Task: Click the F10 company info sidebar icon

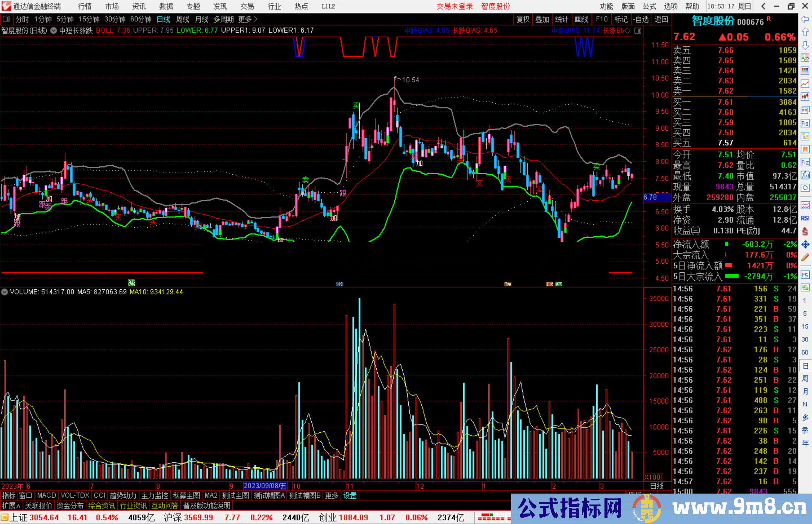Action: point(805,123)
